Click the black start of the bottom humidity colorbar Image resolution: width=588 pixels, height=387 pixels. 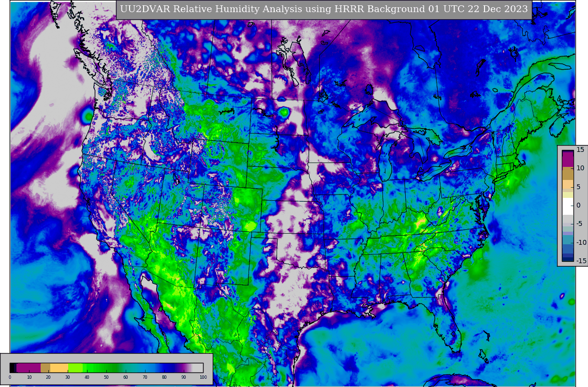(x=12, y=368)
